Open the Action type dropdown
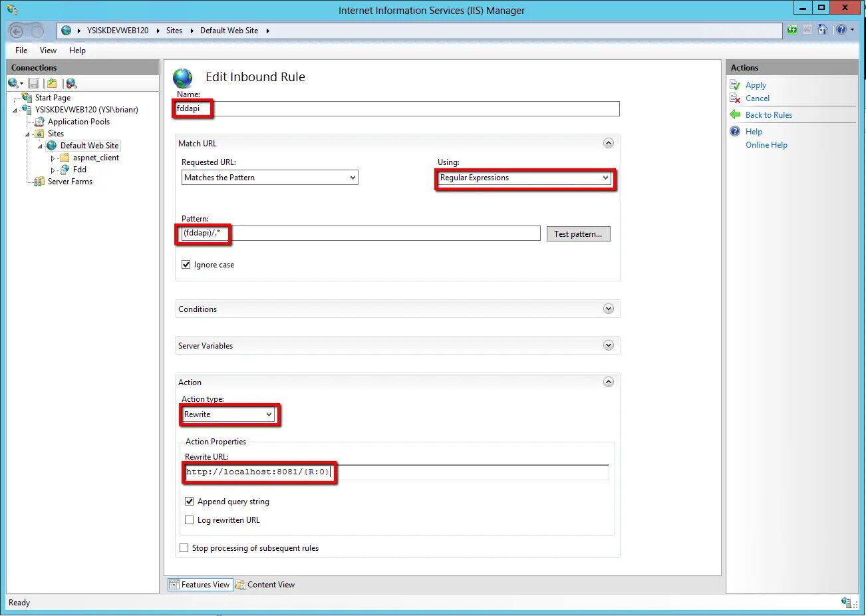This screenshot has width=866, height=616. coord(228,414)
